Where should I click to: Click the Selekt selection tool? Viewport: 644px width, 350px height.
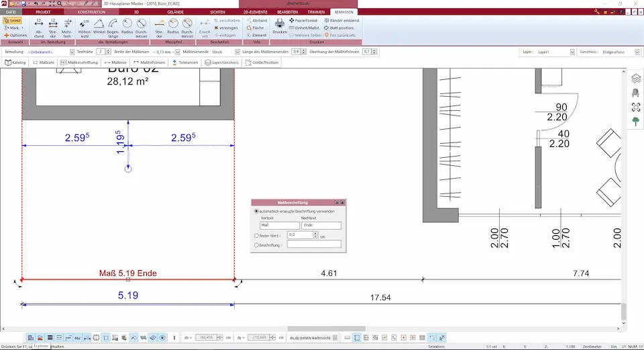tap(12, 21)
